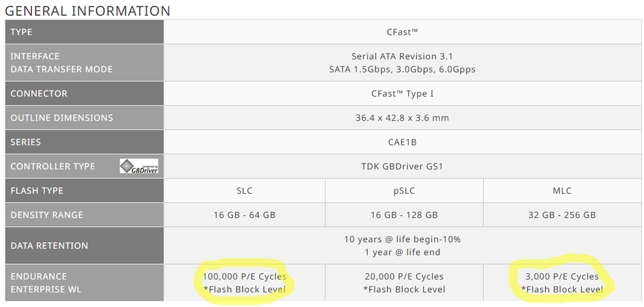Select the CFast™ type value
The width and height of the screenshot is (644, 307).
402,32
